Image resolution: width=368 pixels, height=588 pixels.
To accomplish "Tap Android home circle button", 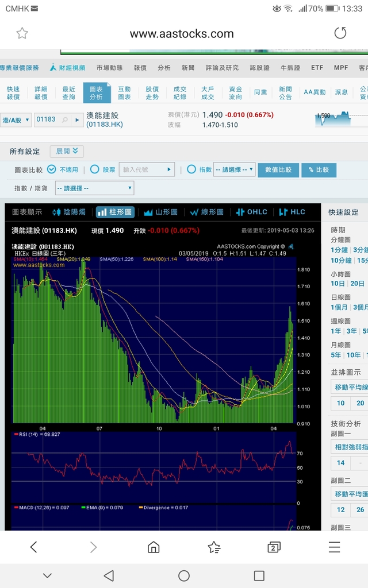I will (x=184, y=575).
